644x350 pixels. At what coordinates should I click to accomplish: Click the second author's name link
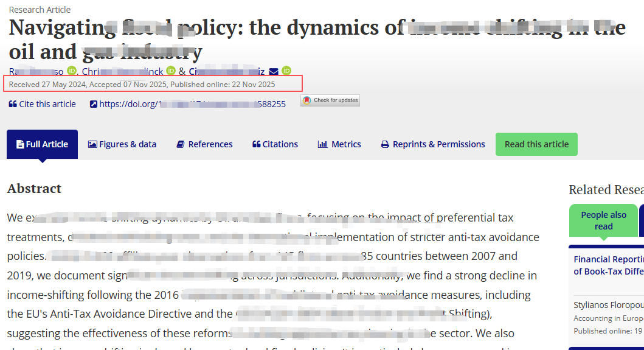(x=122, y=71)
